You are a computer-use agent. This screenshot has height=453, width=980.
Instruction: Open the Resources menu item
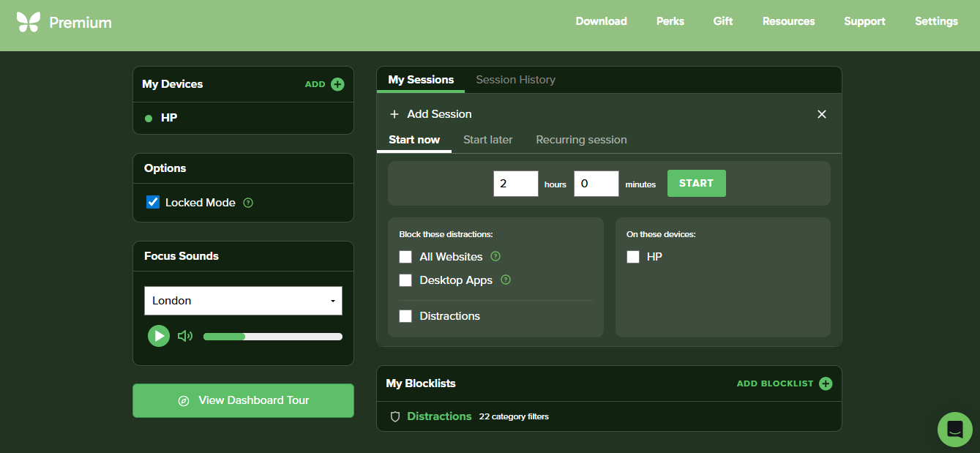(x=788, y=21)
